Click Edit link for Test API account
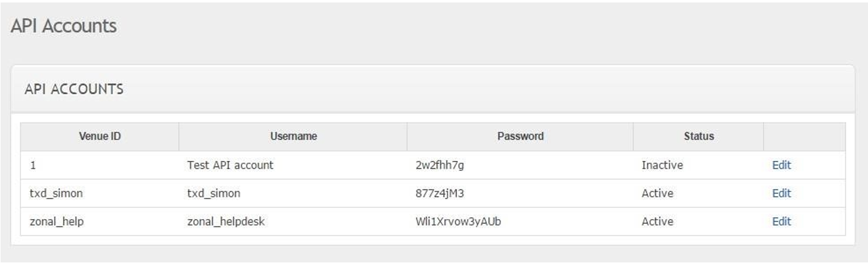 click(x=781, y=165)
